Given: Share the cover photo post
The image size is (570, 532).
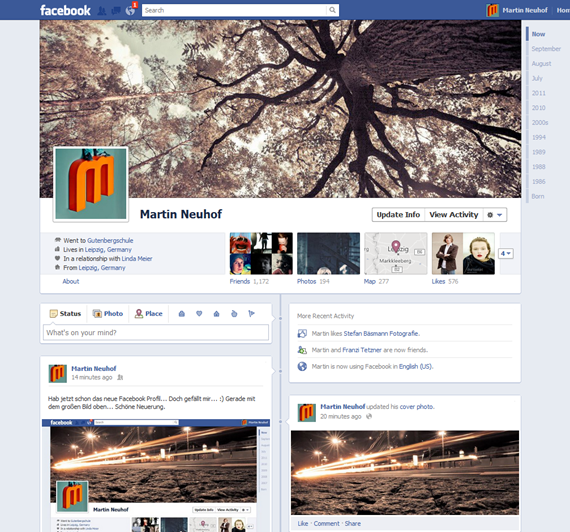Looking at the screenshot, I should click(353, 524).
